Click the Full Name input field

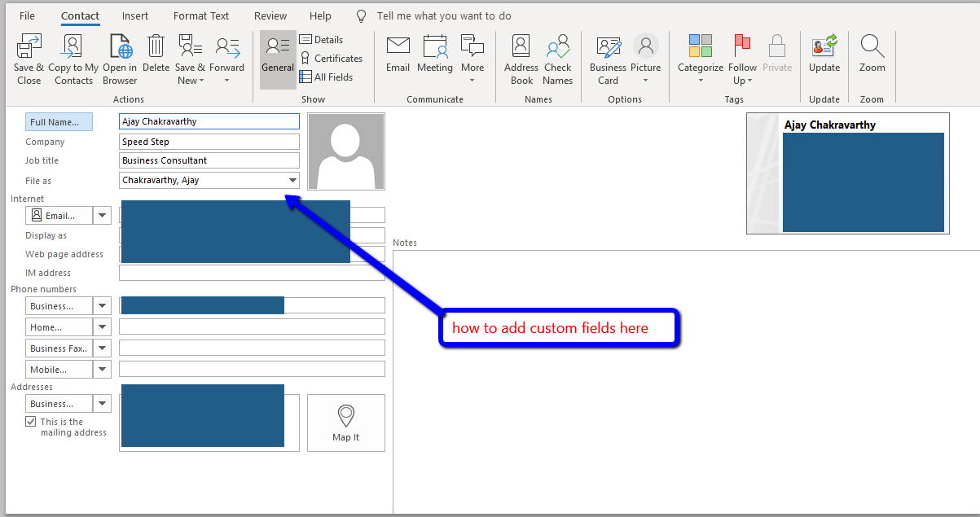(x=209, y=121)
